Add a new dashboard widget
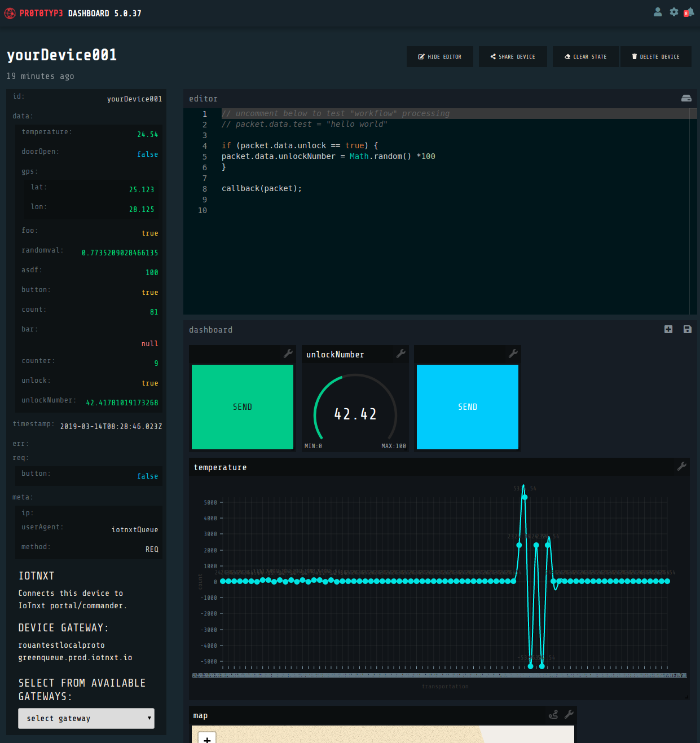 pos(668,329)
